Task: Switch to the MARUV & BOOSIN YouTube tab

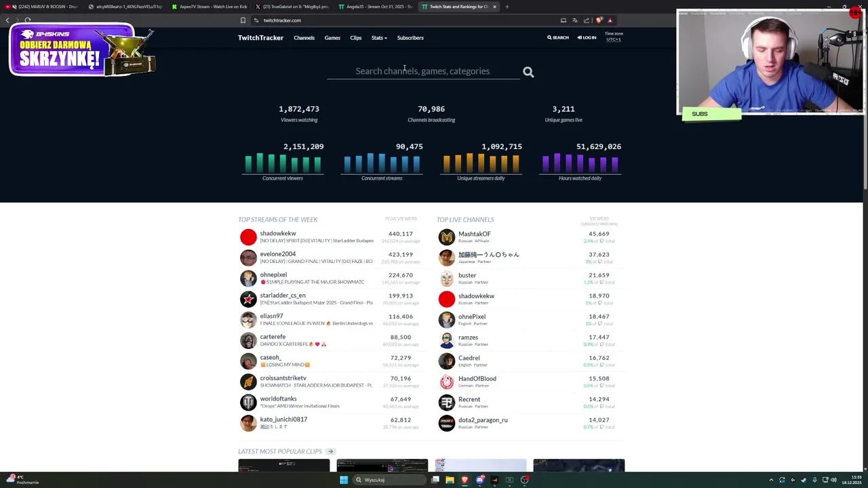Action: pyautogui.click(x=43, y=7)
